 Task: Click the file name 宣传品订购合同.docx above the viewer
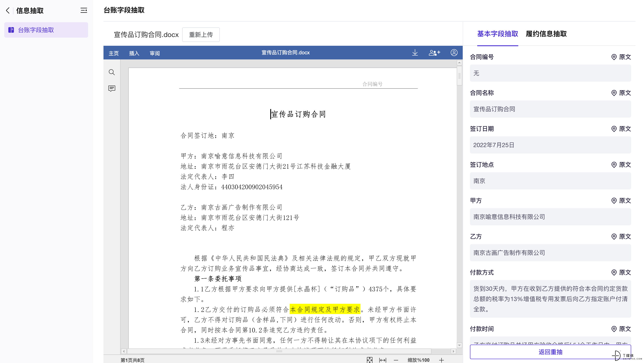(146, 34)
